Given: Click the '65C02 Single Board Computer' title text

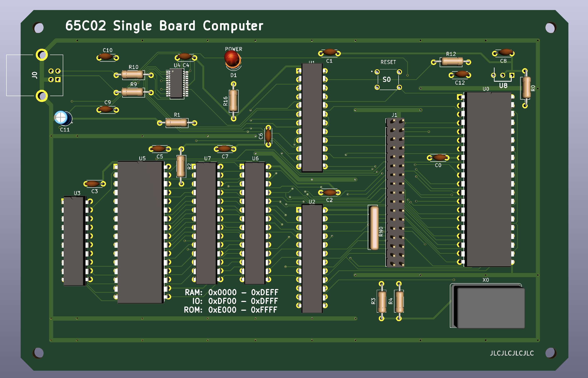Looking at the screenshot, I should 164,26.
